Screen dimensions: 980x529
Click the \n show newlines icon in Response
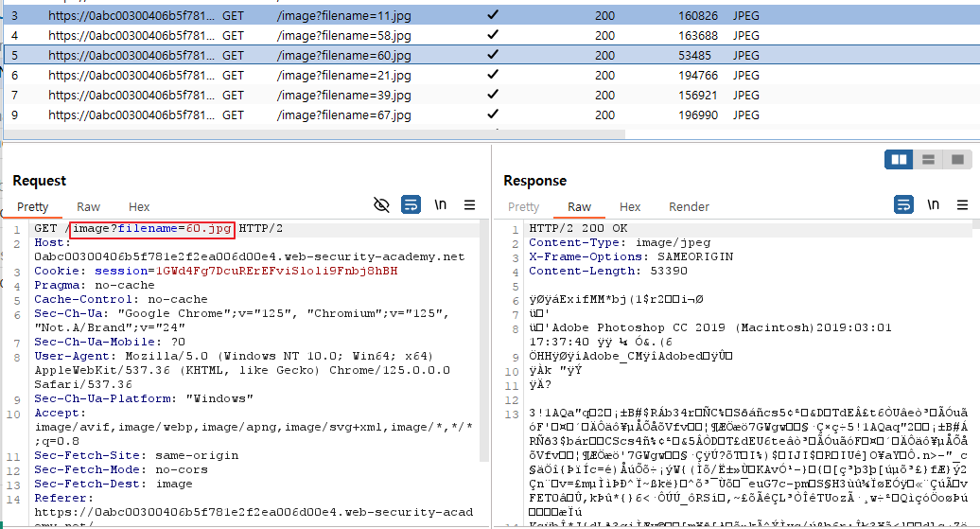[933, 204]
